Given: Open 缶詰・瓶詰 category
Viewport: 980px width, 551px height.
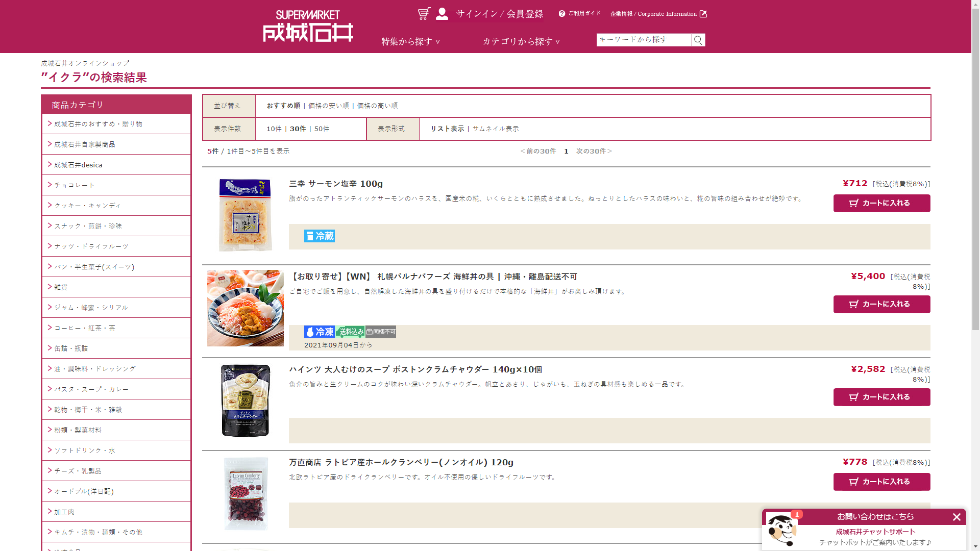Looking at the screenshot, I should pos(71,348).
